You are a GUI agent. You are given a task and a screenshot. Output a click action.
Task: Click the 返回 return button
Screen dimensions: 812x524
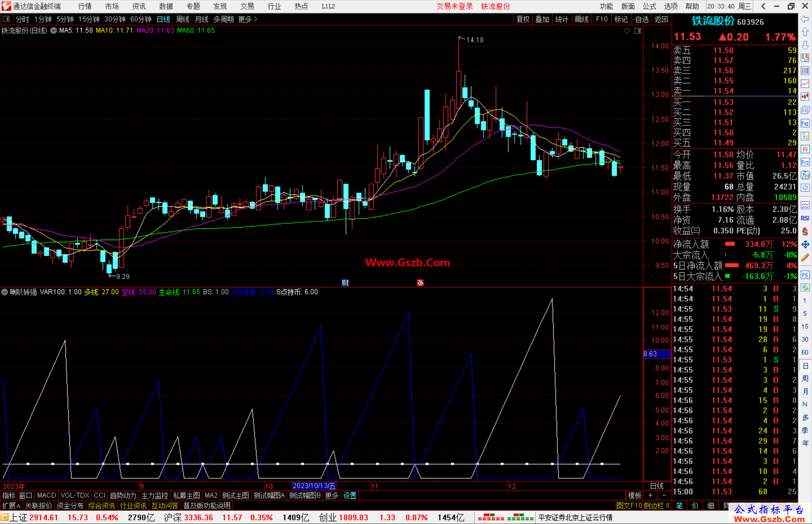click(661, 19)
